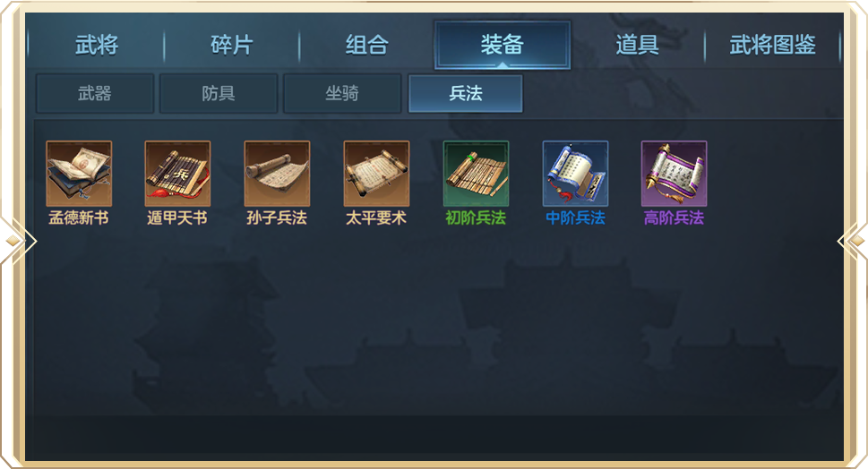
Task: Open the 坐骑 sub-category
Action: pos(342,93)
